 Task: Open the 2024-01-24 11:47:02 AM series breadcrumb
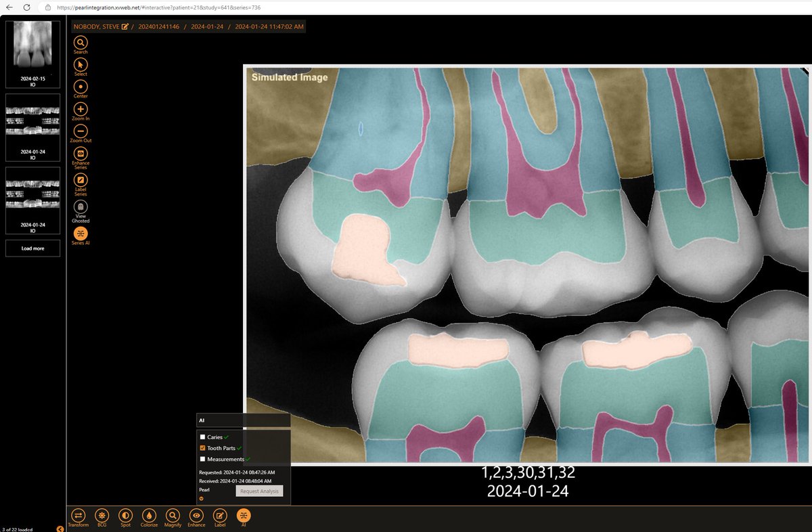click(x=269, y=26)
